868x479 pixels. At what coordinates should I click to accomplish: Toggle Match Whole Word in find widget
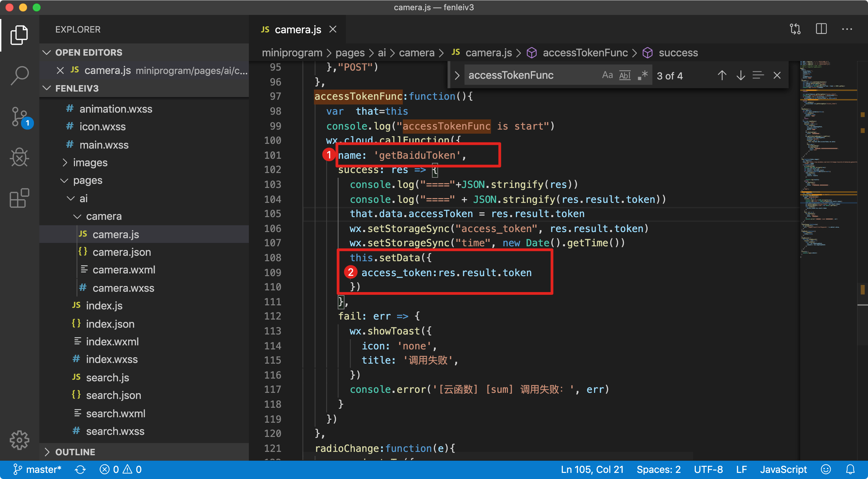coord(625,75)
